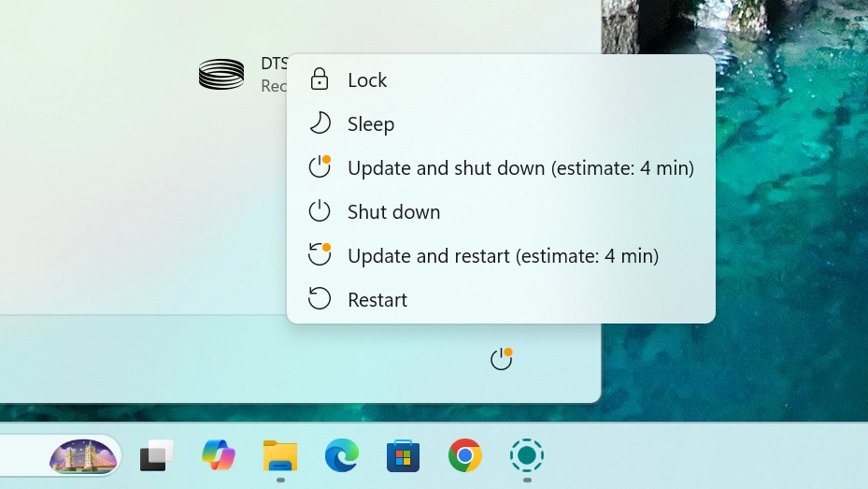The width and height of the screenshot is (868, 489).
Task: Click the padlock icon in the power menu
Action: pos(320,79)
